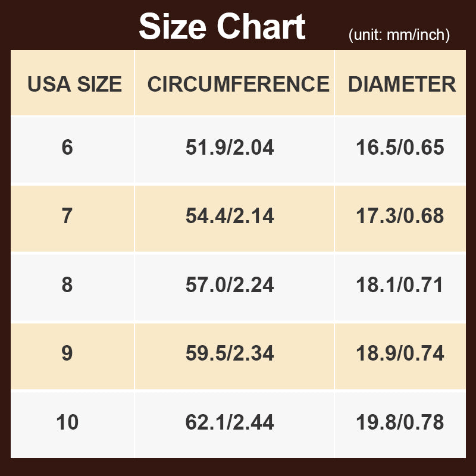Click the unit mm/inch note
The width and height of the screenshot is (476, 476).
(x=399, y=35)
